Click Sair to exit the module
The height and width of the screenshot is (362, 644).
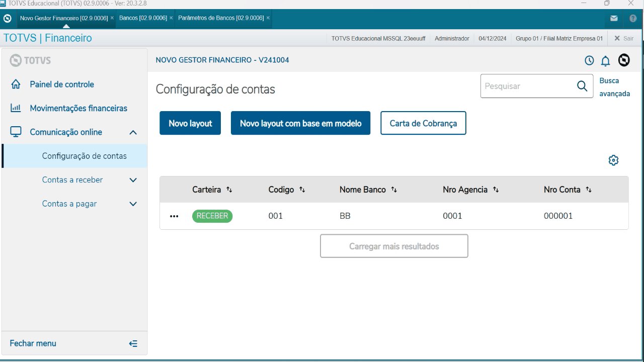click(624, 38)
